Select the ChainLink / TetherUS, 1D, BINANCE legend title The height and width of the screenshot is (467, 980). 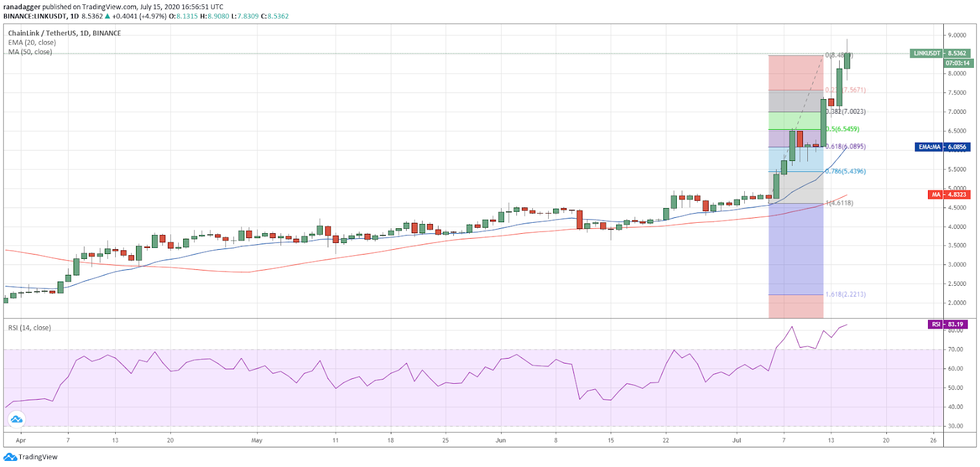64,33
